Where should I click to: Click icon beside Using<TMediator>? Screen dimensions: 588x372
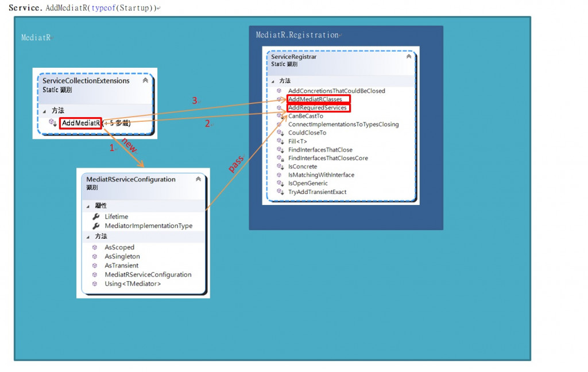95,284
